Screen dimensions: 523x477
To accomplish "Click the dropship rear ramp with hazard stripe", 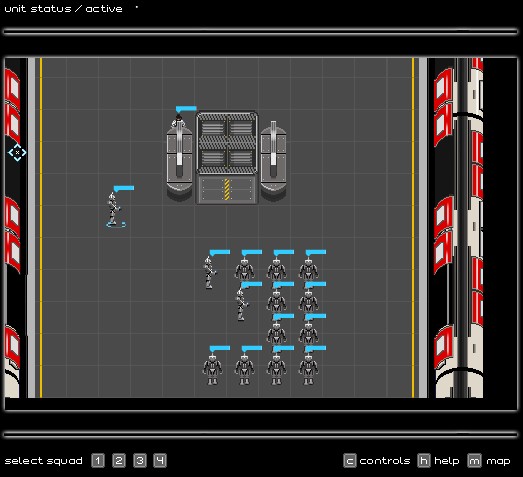I will [227, 189].
